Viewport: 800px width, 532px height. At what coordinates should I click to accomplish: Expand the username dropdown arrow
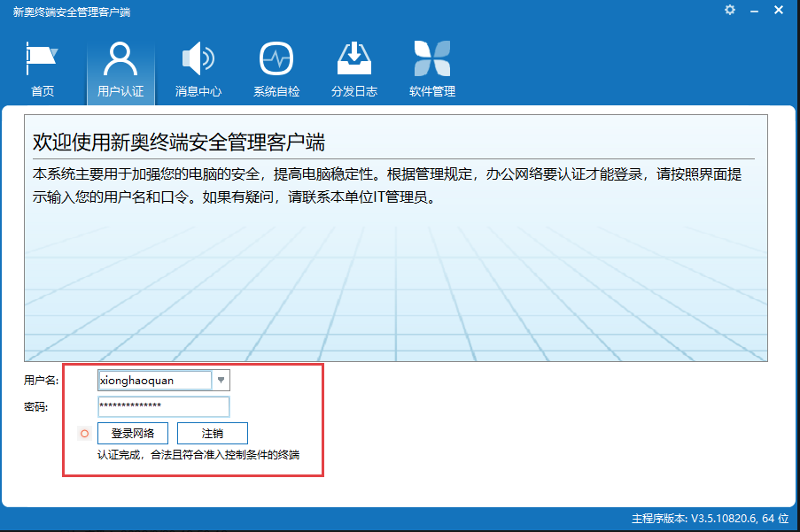click(x=221, y=380)
